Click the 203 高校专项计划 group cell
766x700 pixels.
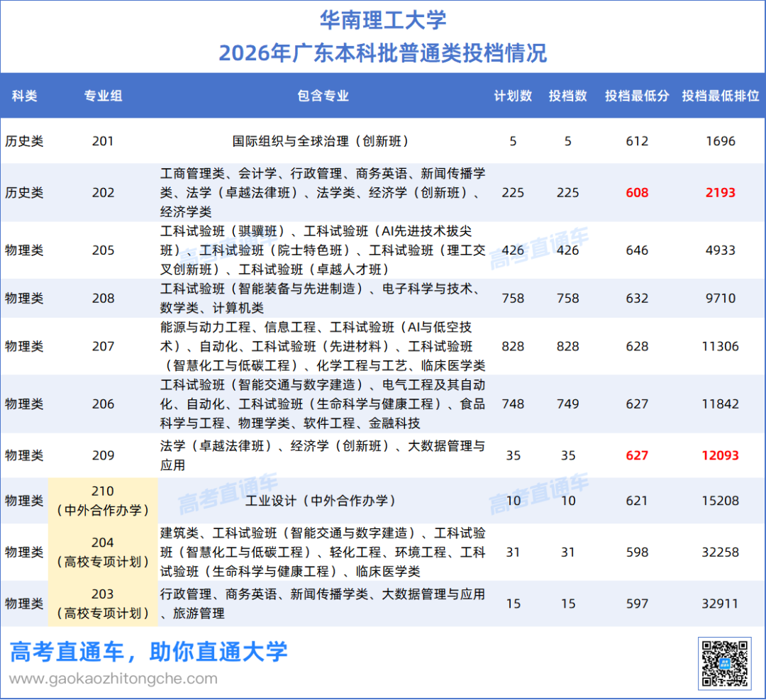coord(103,604)
